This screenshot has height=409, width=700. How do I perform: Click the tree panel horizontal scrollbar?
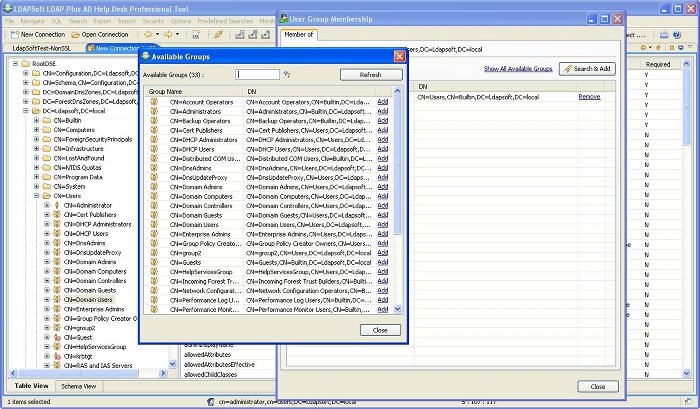(x=80, y=374)
